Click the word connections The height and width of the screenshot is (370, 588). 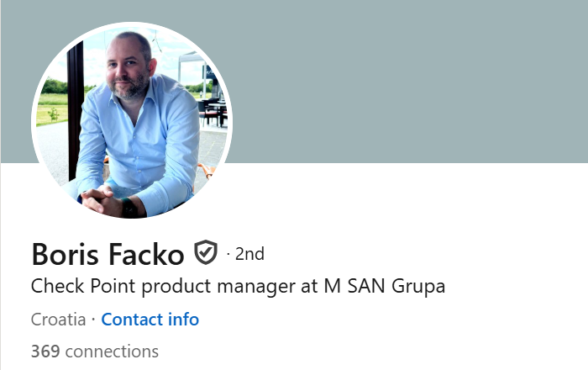(112, 352)
